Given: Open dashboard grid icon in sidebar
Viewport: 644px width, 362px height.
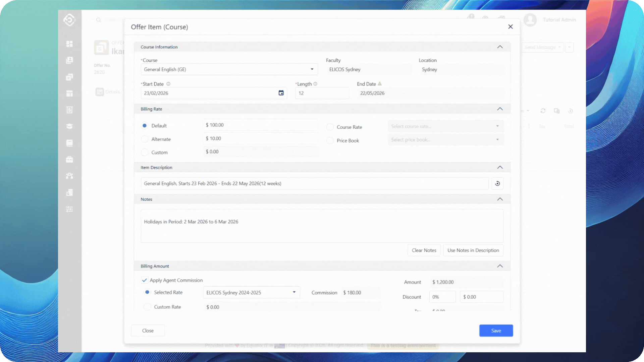Looking at the screenshot, I should coord(69,44).
